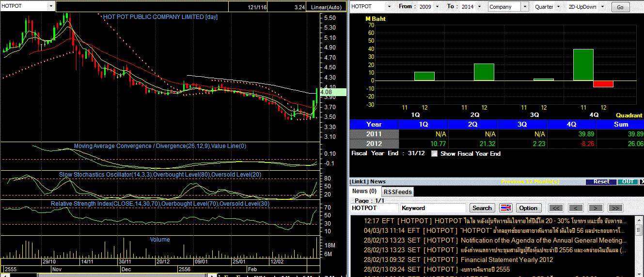Viewport: 644px width, 277px height.
Task: Click the Previous 12 Month(s) label
Action: (x=530, y=181)
